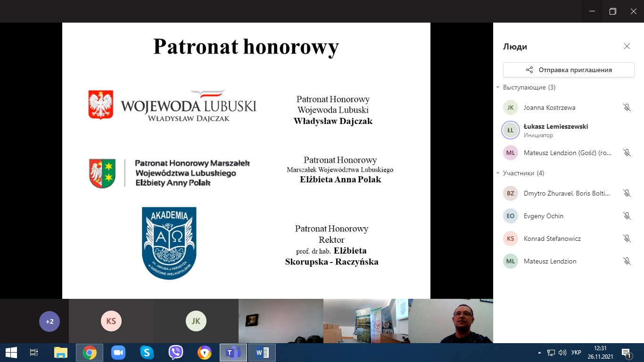Click the Люди panel heading
This screenshot has width=644, height=362.
515,47
